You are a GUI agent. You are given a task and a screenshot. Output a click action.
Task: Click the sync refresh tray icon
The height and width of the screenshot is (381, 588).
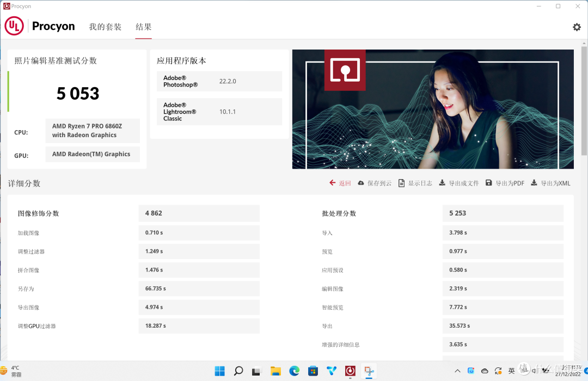tap(498, 371)
